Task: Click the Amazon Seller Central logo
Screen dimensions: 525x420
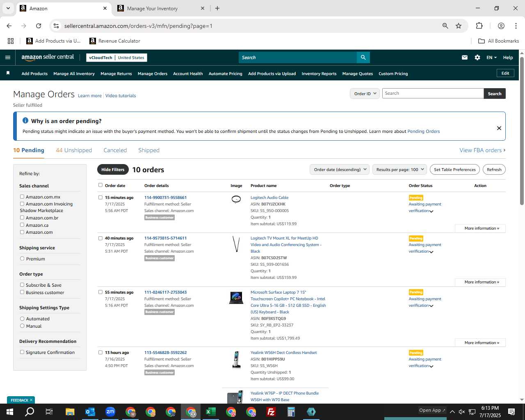Action: pyautogui.click(x=48, y=57)
